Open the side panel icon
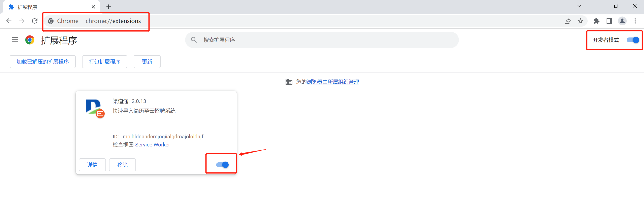Image resolution: width=644 pixels, height=222 pixels. [x=609, y=21]
